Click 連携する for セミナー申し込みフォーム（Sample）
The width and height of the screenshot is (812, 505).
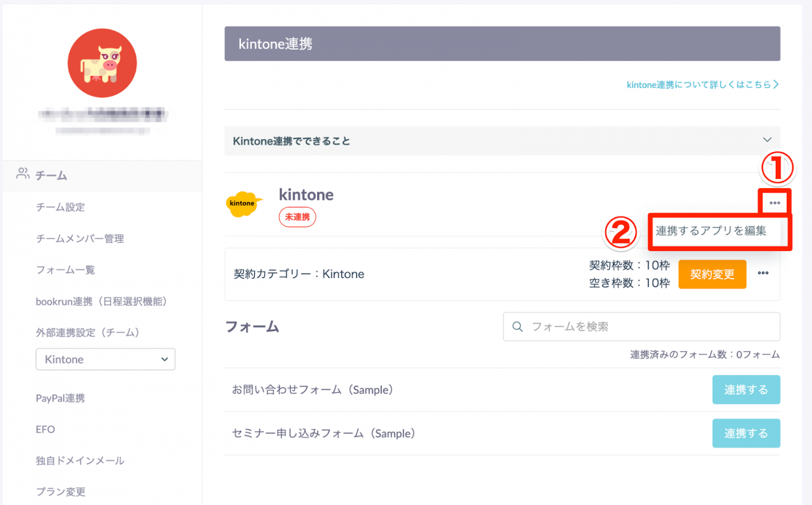point(746,433)
